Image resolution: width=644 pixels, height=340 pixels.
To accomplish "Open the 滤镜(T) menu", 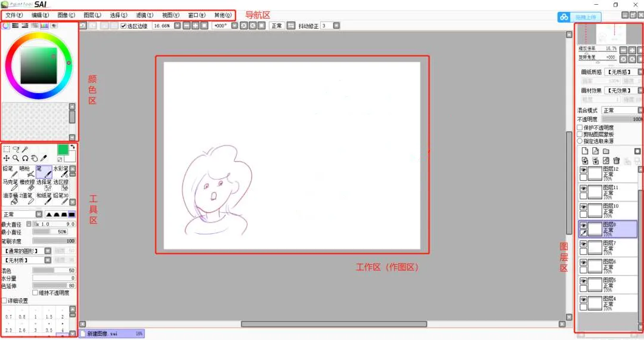I will click(144, 14).
